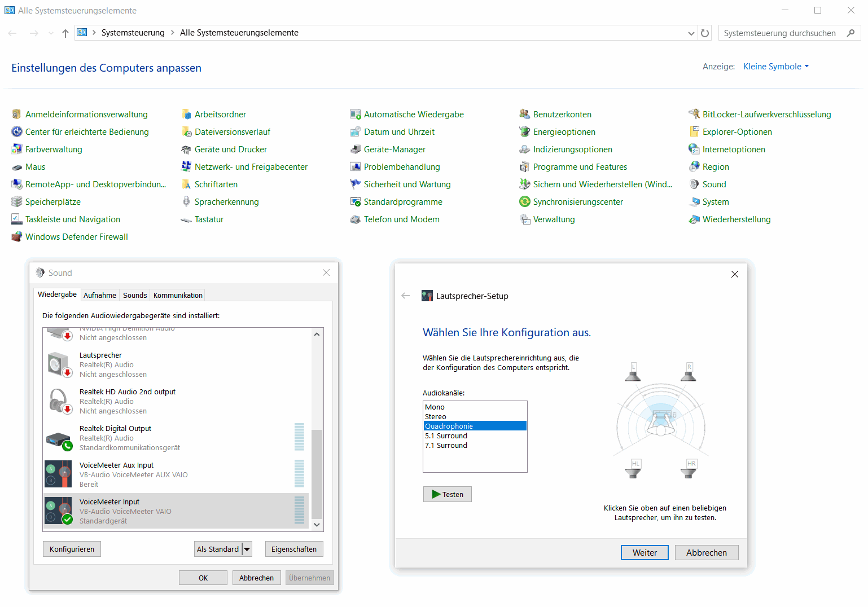Test the rear left HL speaker
Screen dimensions: 868x607
(x=634, y=469)
